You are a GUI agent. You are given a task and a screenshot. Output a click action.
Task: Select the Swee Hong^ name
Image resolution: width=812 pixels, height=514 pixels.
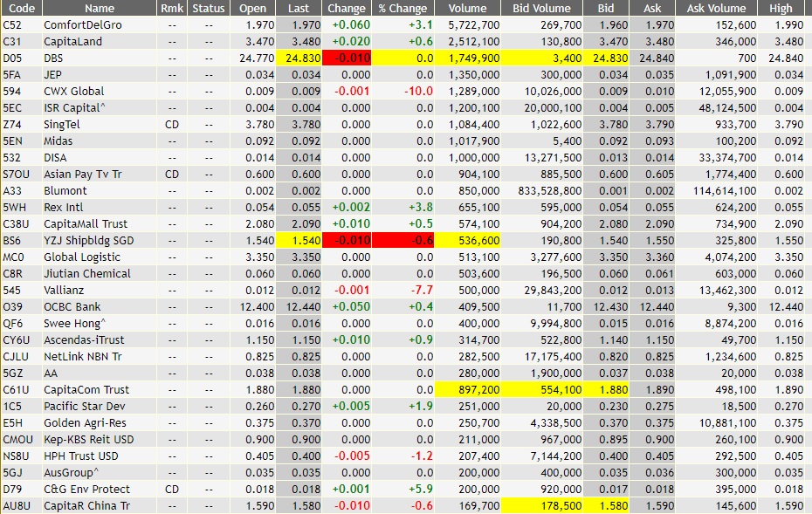[x=74, y=323]
